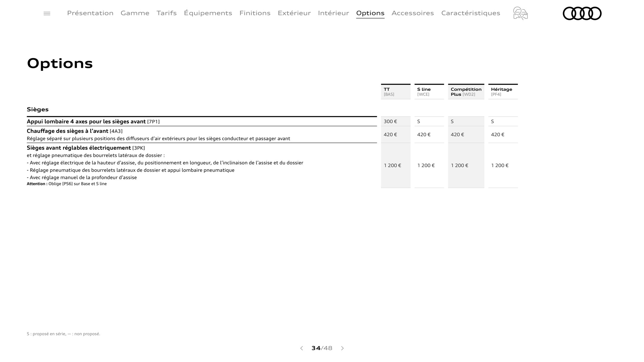Image resolution: width=644 pixels, height=362 pixels.
Task: Click the 'S : proposé en série' footnote
Action: [63, 334]
